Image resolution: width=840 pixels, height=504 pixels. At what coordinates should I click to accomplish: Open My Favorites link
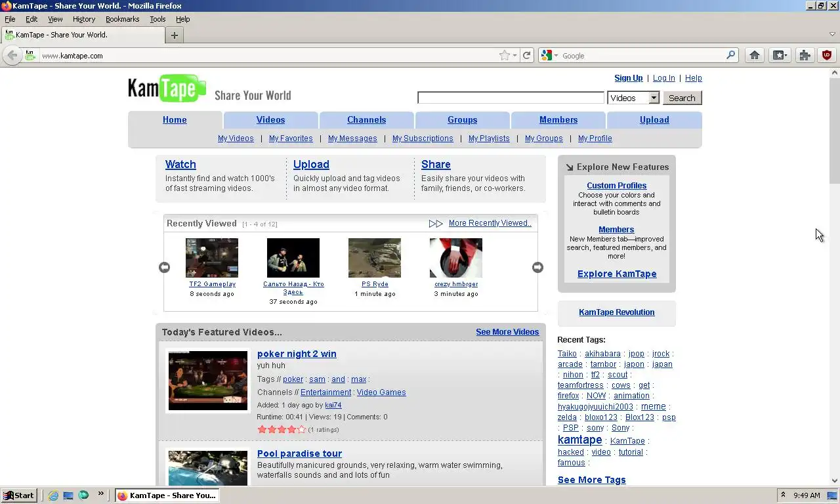coord(291,138)
